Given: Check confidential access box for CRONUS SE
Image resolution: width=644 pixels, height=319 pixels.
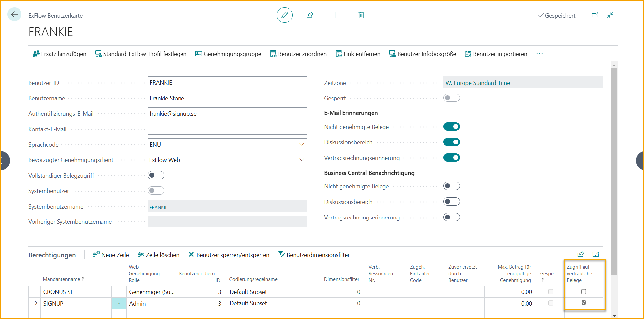Looking at the screenshot, I should click(x=584, y=292).
